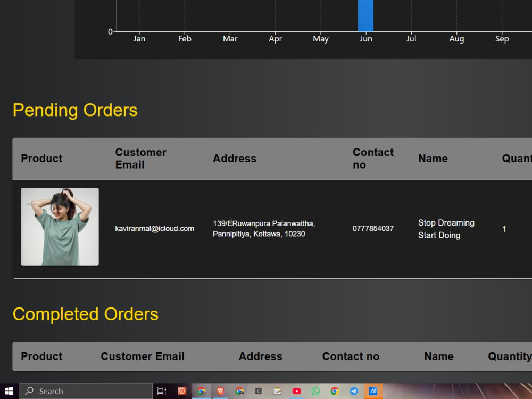Click Pending Orders Product column header
Image resolution: width=532 pixels, height=399 pixels.
pyautogui.click(x=41, y=159)
